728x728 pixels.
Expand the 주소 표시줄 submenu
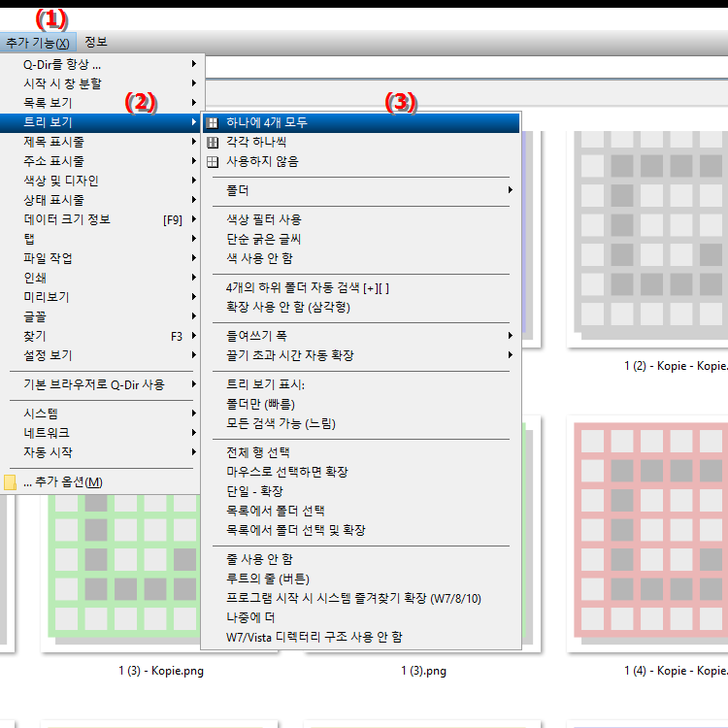pyautogui.click(x=100, y=161)
